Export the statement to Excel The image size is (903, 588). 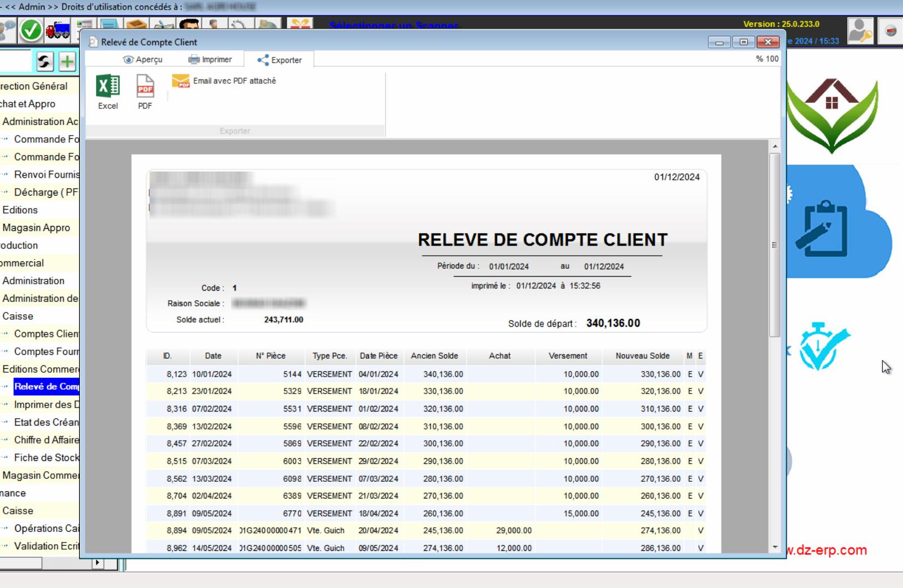[107, 92]
